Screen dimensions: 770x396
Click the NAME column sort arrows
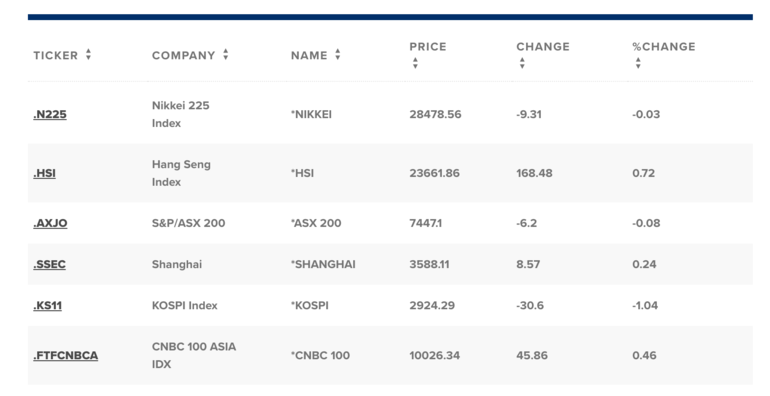tap(338, 55)
